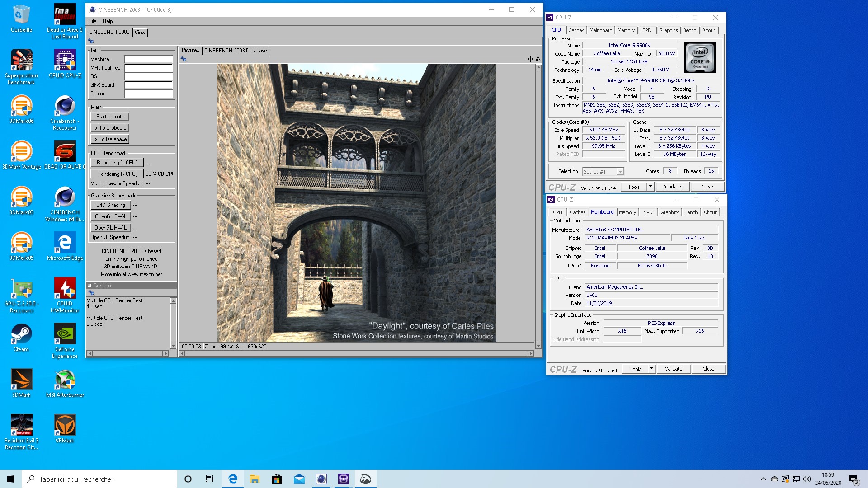
Task: Click the To Clipboard button
Action: click(110, 128)
